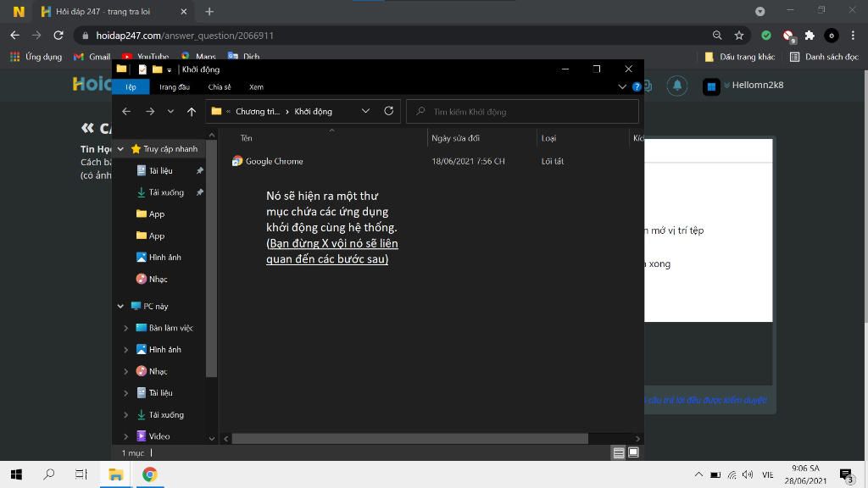Click the Hellomn2k8 username on the page
This screenshot has width=868, height=488.
tap(757, 85)
